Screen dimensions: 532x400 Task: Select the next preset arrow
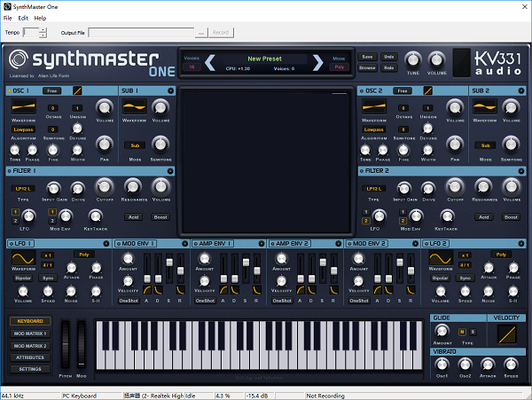[317, 63]
